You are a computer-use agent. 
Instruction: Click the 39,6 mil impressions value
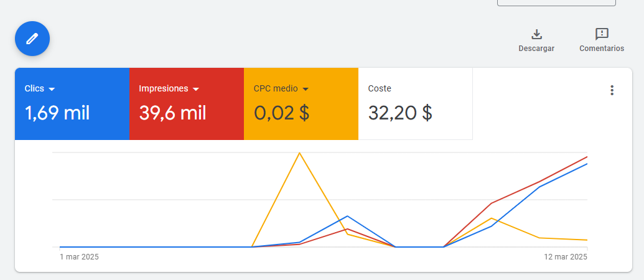click(x=172, y=113)
